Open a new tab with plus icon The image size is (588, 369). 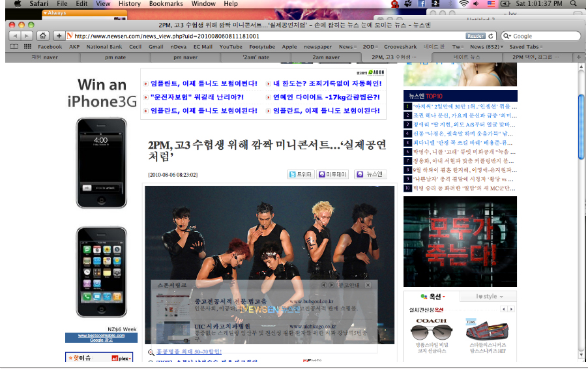pyautogui.click(x=579, y=57)
